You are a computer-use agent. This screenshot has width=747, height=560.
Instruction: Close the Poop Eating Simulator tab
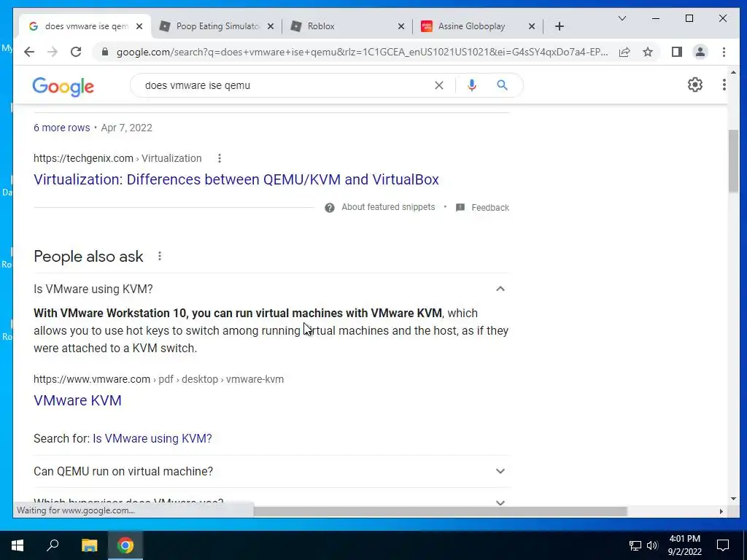(270, 26)
